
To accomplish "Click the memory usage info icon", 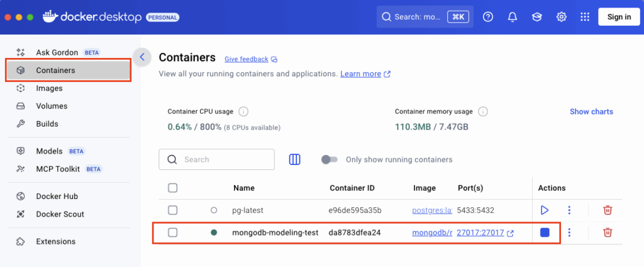I will click(x=483, y=111).
